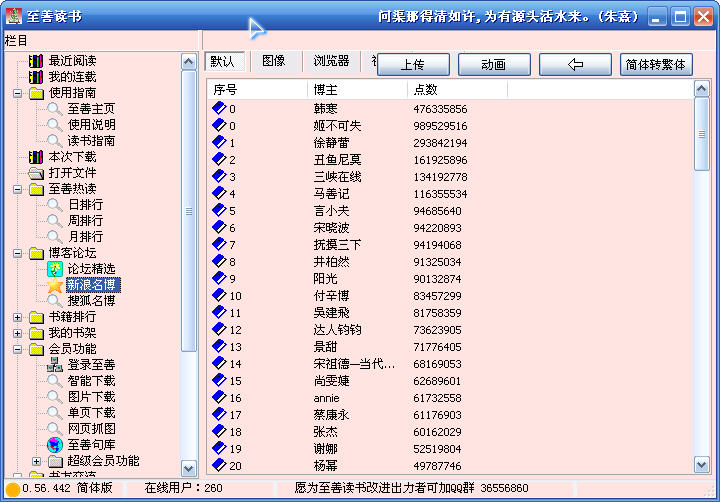Click the magnifier icon beside 读书指南
Image resolution: width=720 pixels, height=502 pixels.
pyautogui.click(x=54, y=141)
